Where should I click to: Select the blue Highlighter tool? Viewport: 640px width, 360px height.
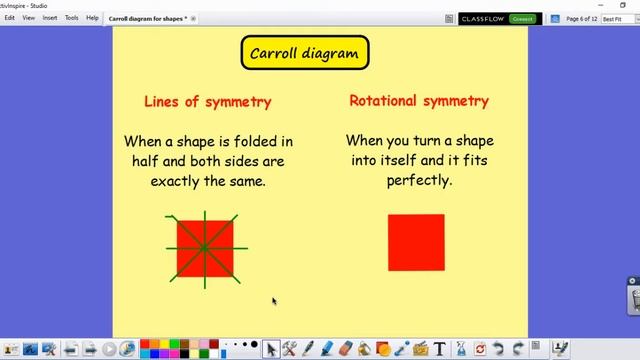pyautogui.click(x=327, y=349)
